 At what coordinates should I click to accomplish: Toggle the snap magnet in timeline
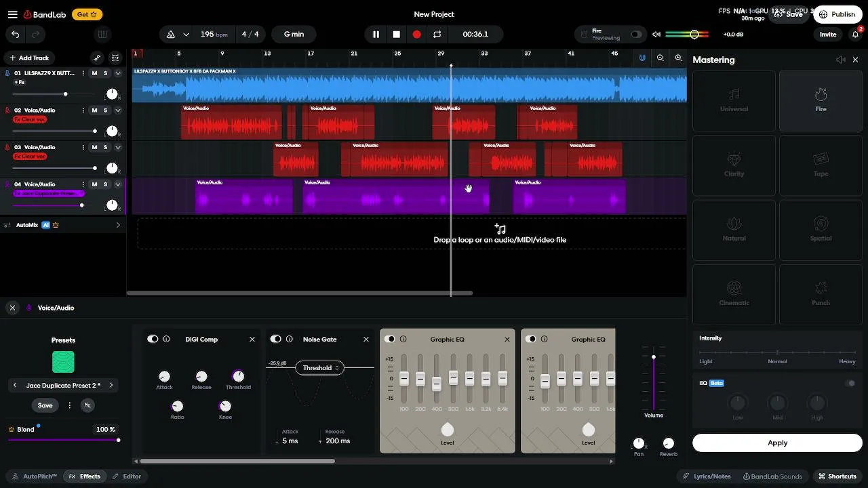(642, 58)
